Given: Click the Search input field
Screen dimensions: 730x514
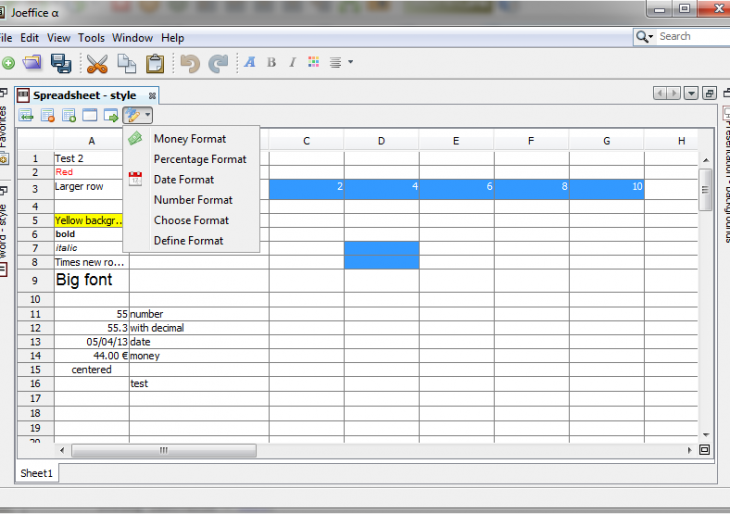Looking at the screenshot, I should [x=694, y=36].
